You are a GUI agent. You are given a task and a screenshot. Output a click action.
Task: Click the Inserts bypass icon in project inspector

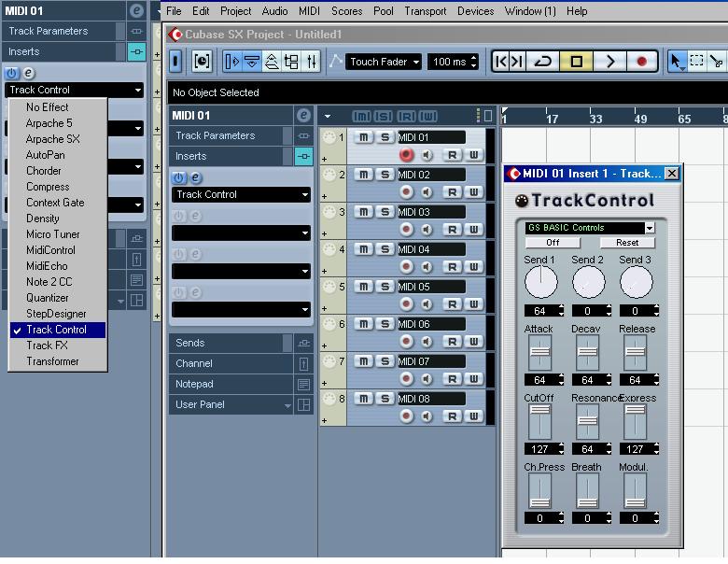pos(303,156)
